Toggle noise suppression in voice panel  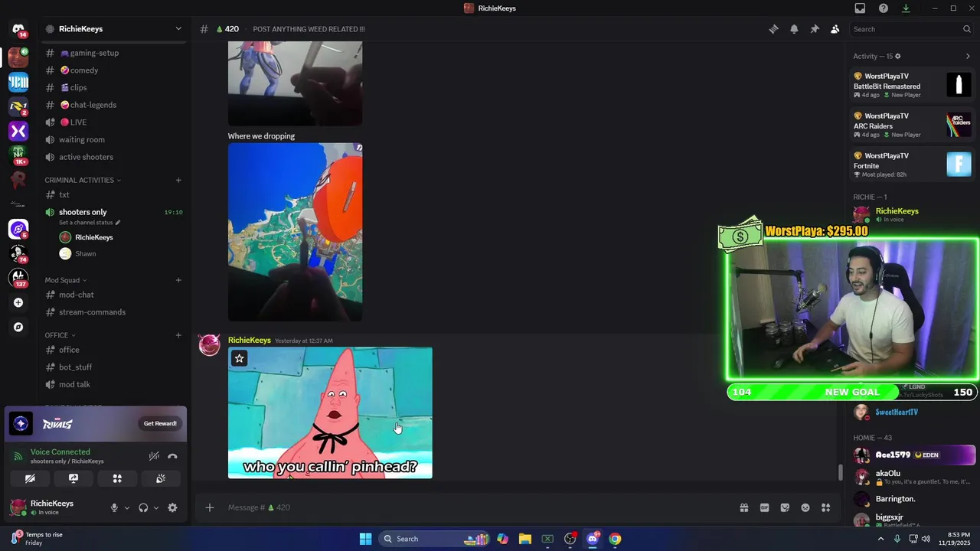coord(154,456)
